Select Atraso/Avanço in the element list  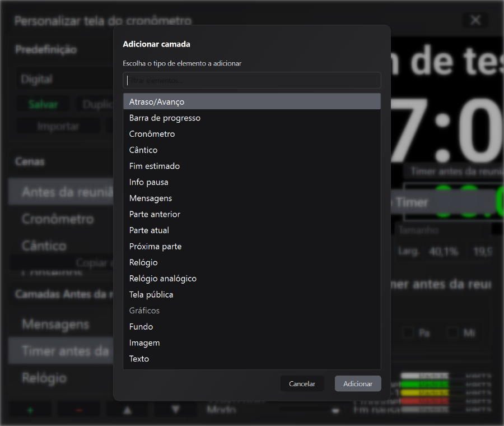pyautogui.click(x=251, y=101)
